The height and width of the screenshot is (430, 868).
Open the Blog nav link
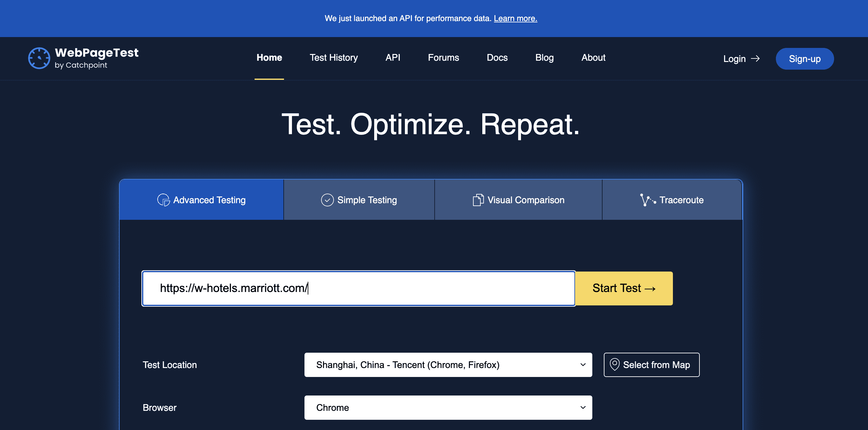pos(545,58)
